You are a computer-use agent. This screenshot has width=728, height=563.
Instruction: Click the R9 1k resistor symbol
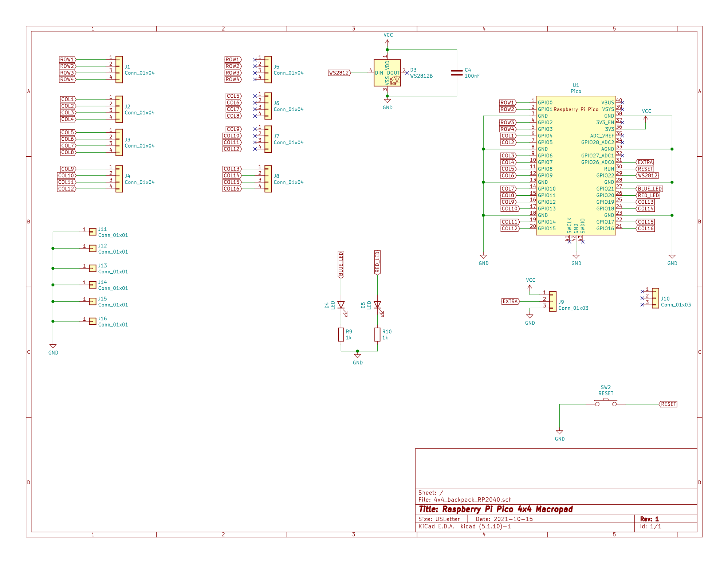[x=341, y=335]
